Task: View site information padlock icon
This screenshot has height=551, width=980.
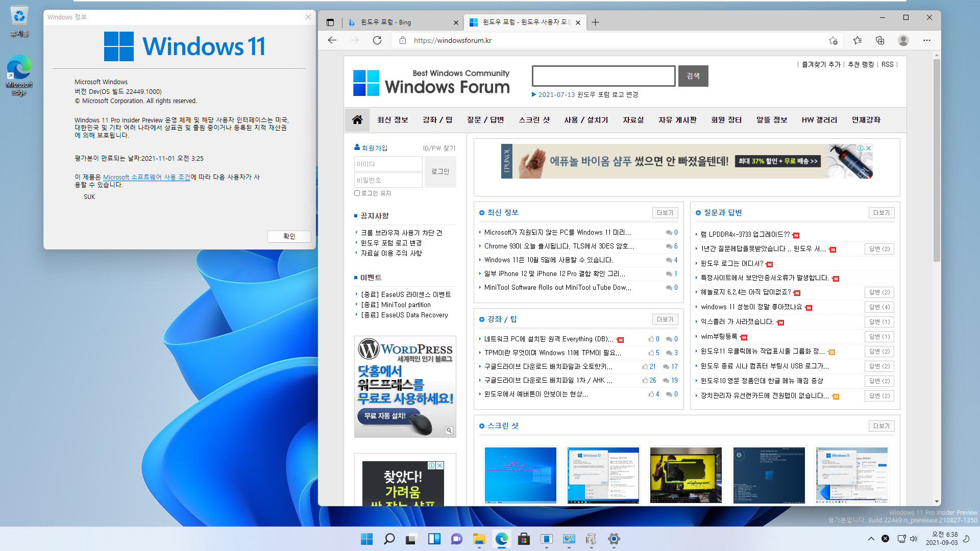Action: point(403,40)
